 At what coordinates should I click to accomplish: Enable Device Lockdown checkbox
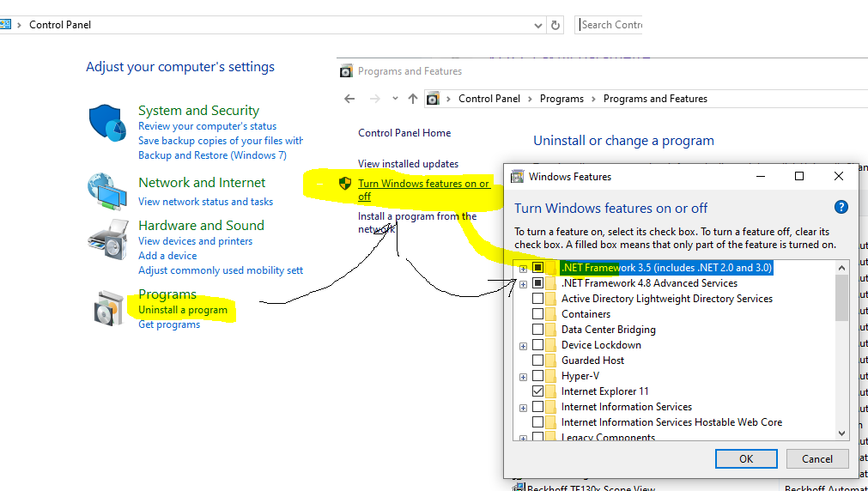(x=537, y=345)
